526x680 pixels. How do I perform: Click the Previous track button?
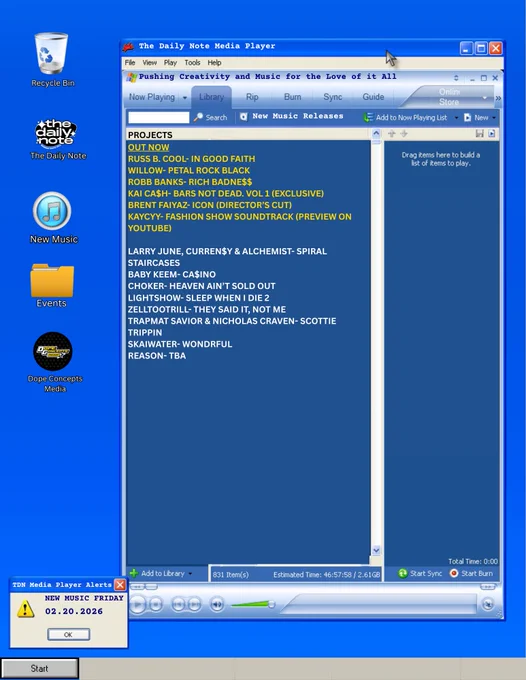[x=178, y=604]
